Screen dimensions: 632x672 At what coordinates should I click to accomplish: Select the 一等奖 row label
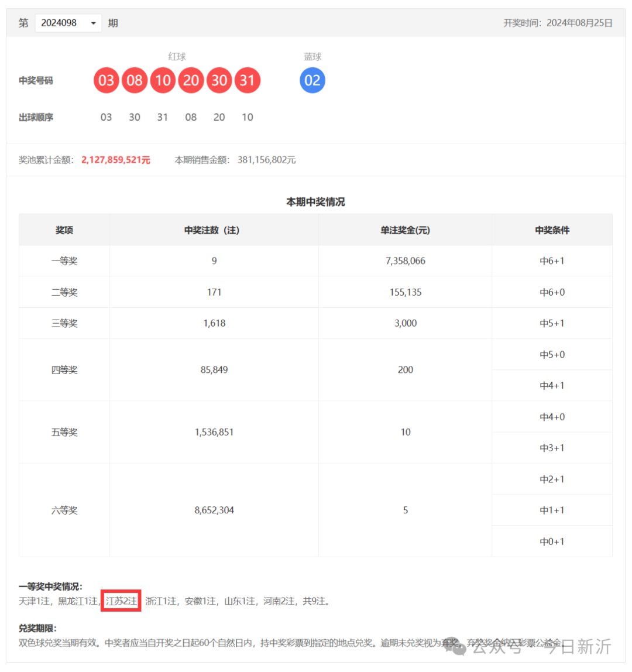click(x=64, y=261)
